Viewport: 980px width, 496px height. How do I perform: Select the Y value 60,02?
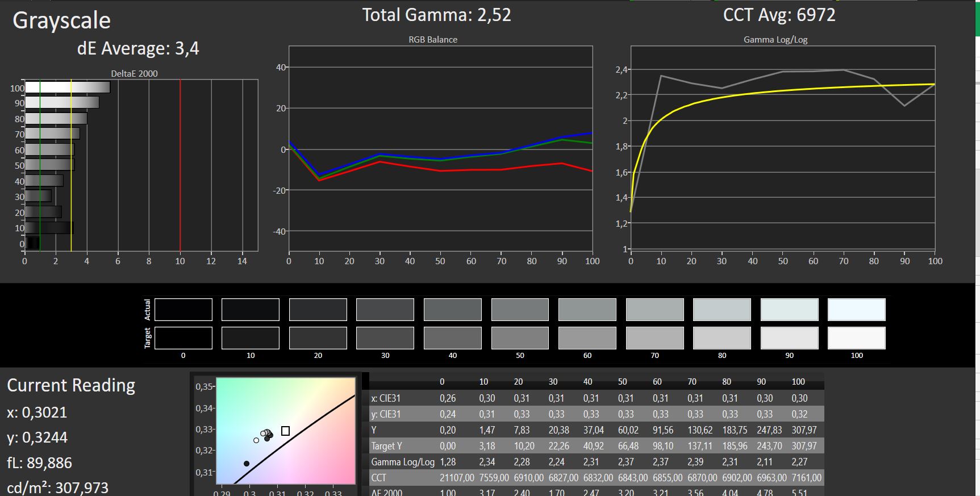tap(628, 430)
